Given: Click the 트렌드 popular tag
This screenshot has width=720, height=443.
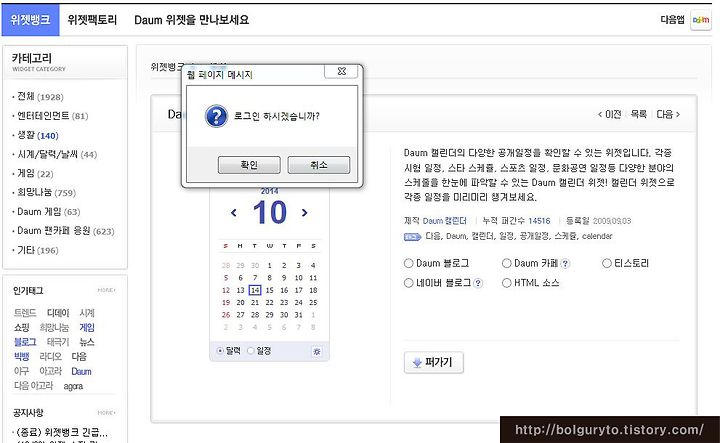Looking at the screenshot, I should click(x=25, y=313).
